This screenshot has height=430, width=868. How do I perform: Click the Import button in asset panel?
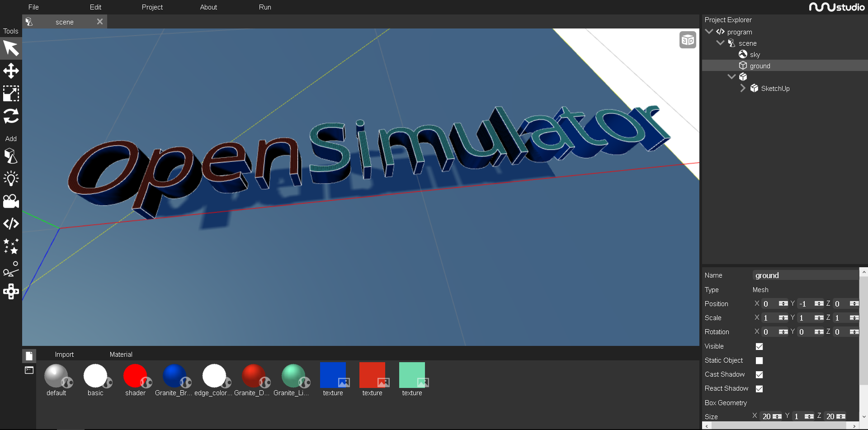click(x=64, y=354)
